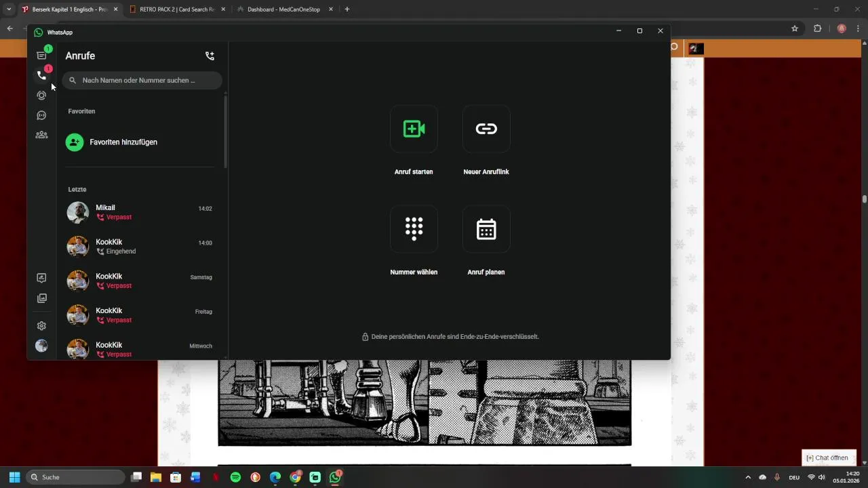This screenshot has height=488, width=868.
Task: Open the Status updates icon
Action: pyautogui.click(x=41, y=96)
